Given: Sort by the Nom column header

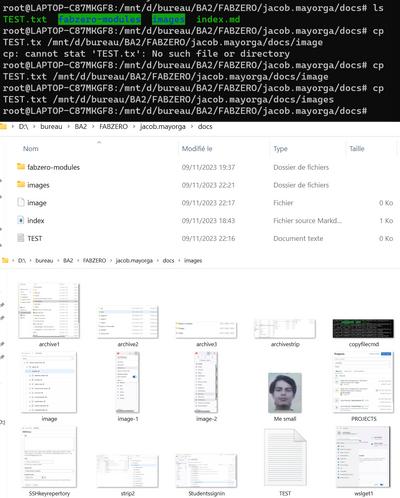Looking at the screenshot, I should (x=31, y=149).
